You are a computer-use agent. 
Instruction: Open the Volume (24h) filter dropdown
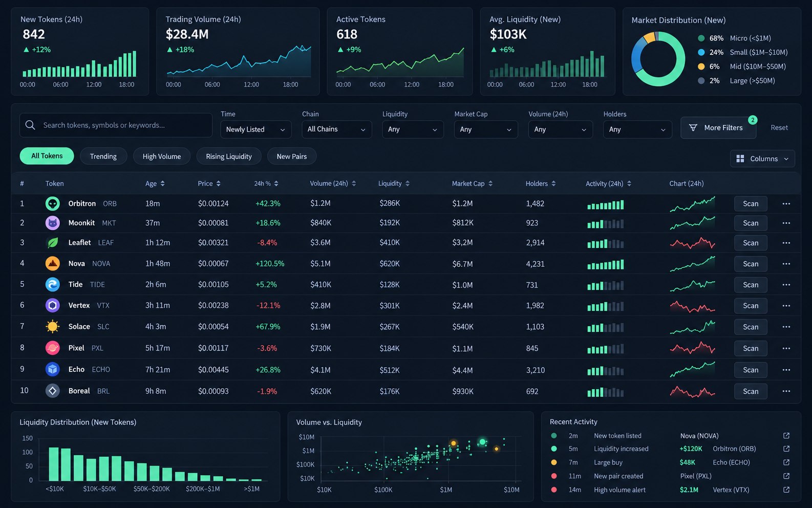tap(560, 130)
